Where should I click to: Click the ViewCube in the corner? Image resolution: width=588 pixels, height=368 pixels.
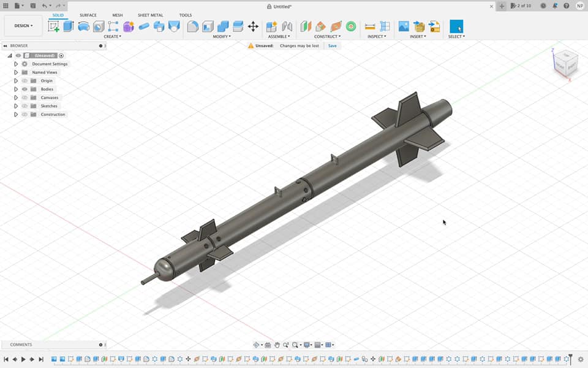pos(564,63)
